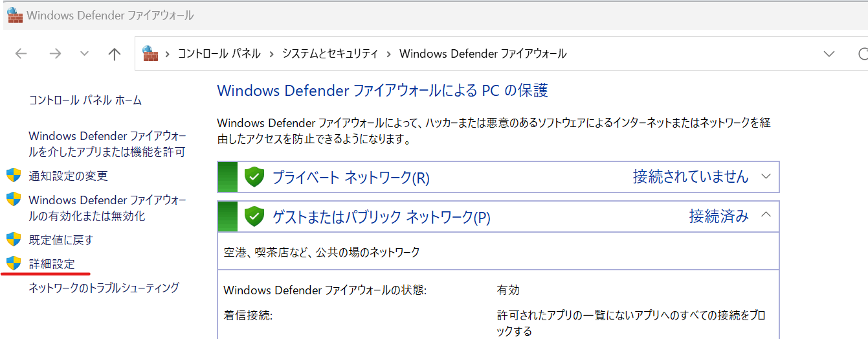The width and height of the screenshot is (868, 339).
Task: Click shield icon beside 有効化または無効化
Action: pos(14,200)
